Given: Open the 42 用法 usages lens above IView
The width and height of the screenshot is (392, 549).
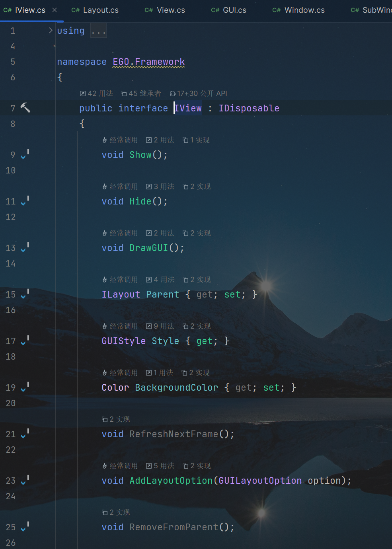Looking at the screenshot, I should click(x=96, y=93).
